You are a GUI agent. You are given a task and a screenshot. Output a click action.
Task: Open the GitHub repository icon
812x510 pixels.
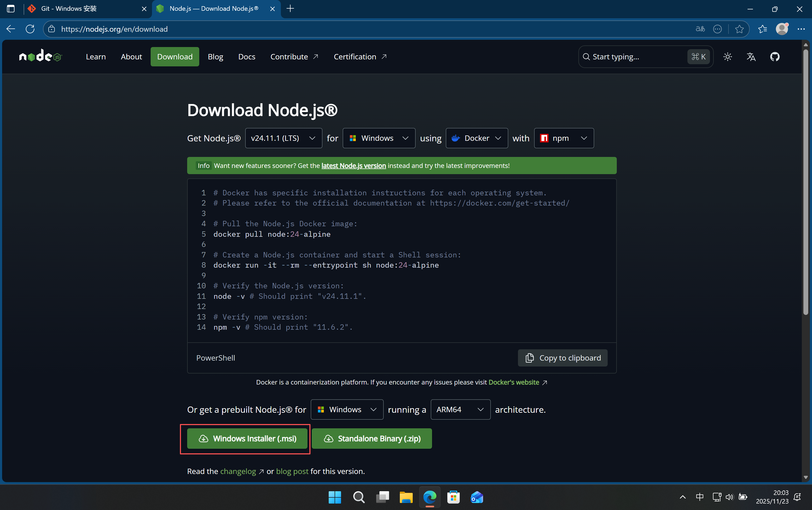(775, 57)
